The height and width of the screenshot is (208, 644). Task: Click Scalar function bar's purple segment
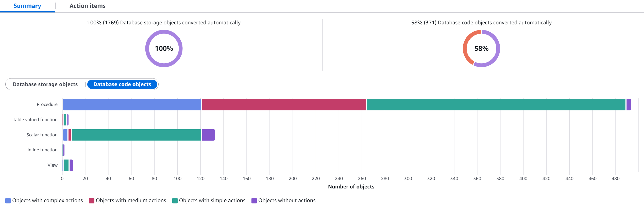(208, 135)
